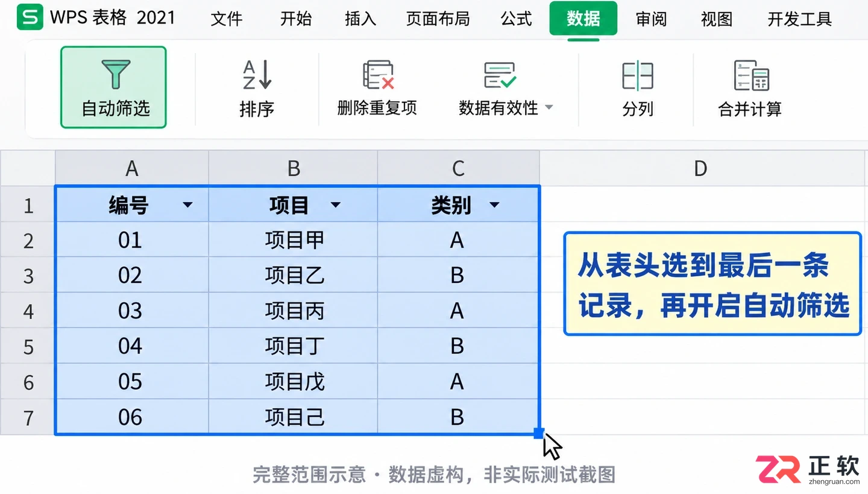This screenshot has height=494, width=868.
Task: Open the 编号 column filter arrow
Action: 187,205
